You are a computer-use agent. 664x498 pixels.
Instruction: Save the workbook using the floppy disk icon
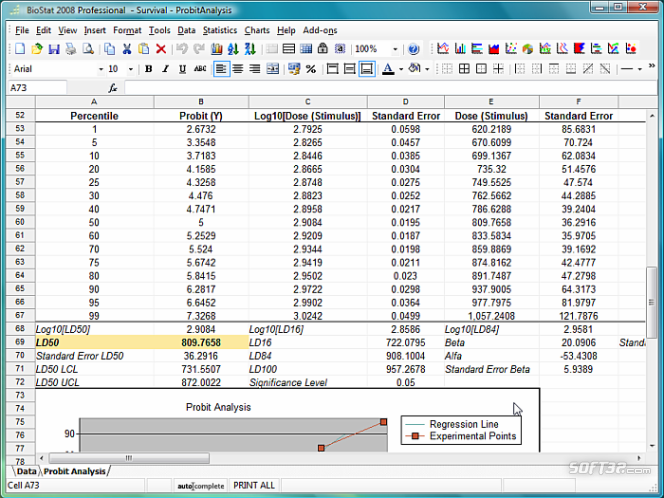click(x=54, y=49)
